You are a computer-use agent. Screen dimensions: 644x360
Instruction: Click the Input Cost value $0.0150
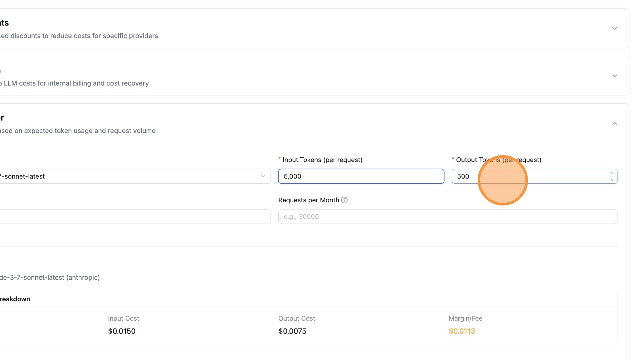(122, 331)
